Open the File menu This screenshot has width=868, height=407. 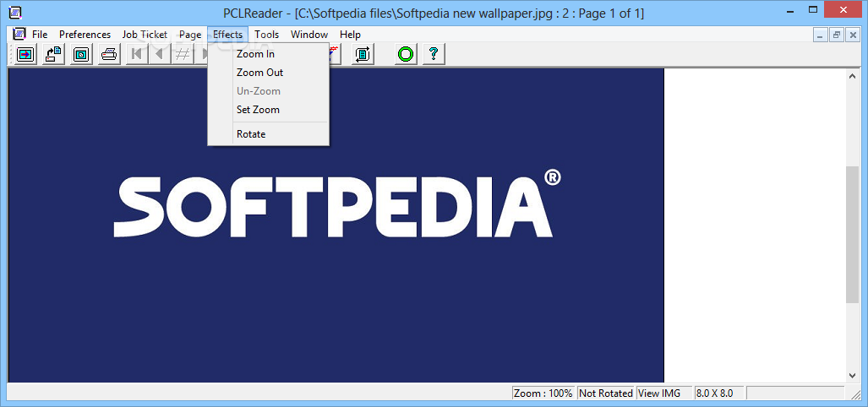coord(40,35)
